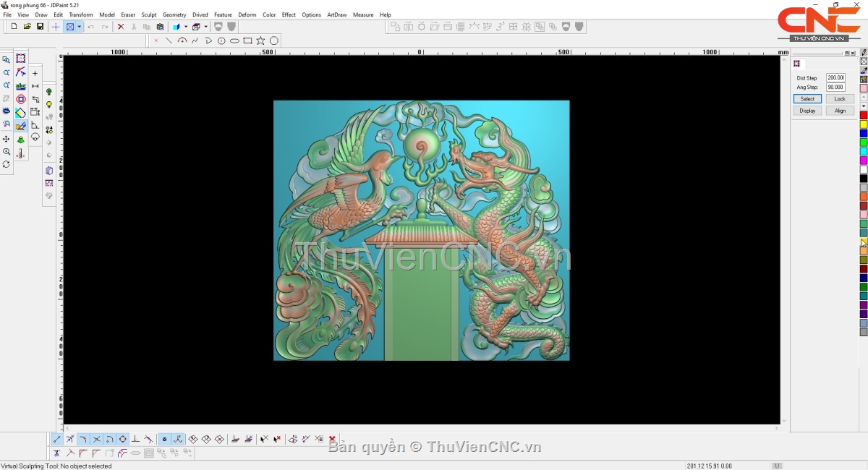Click the red X delete icon
This screenshot has width=868, height=470.
pos(121,27)
